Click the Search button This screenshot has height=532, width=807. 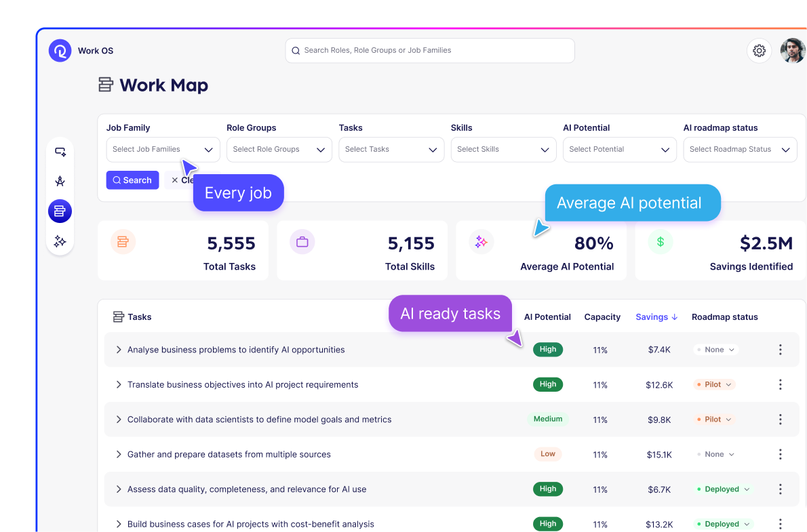(132, 180)
